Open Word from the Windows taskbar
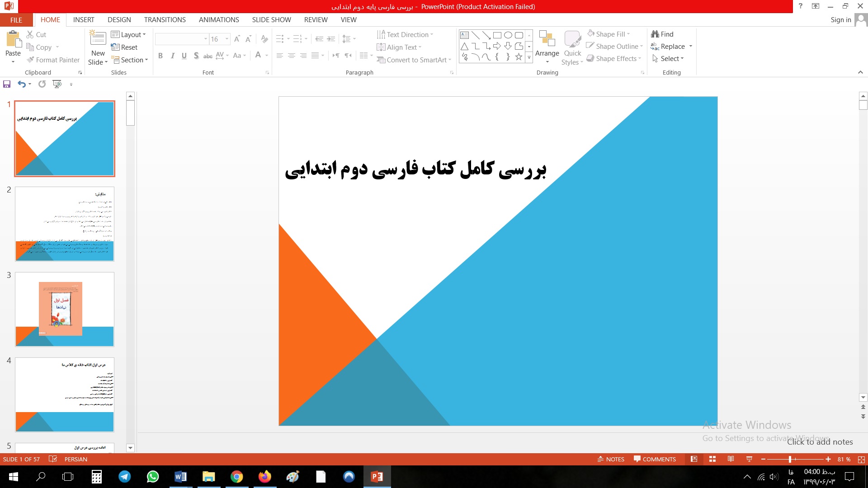This screenshot has height=488, width=868. pyautogui.click(x=180, y=477)
